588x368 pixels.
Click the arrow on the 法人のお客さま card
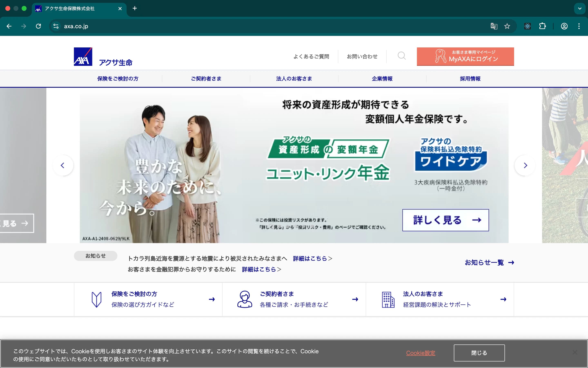pyautogui.click(x=503, y=299)
